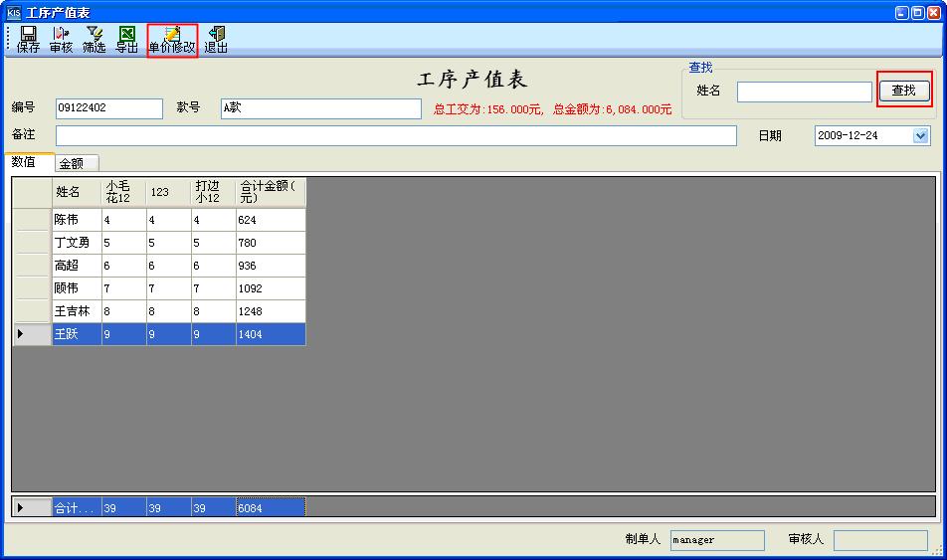Click the total amount cell 1092 for 顾伟
947x560 pixels.
(270, 288)
